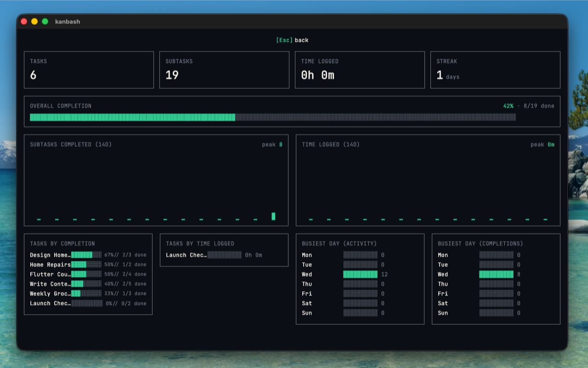
Task: Click Thu label in Completions panel
Action: tap(443, 284)
